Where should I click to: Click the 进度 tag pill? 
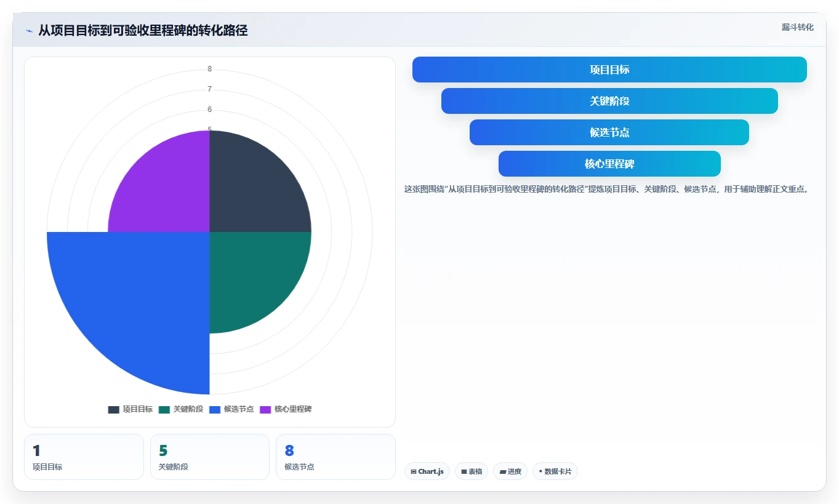point(510,471)
